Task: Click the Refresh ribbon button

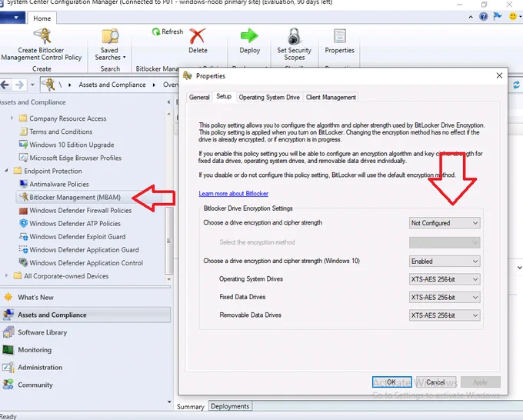Action: 168,32
